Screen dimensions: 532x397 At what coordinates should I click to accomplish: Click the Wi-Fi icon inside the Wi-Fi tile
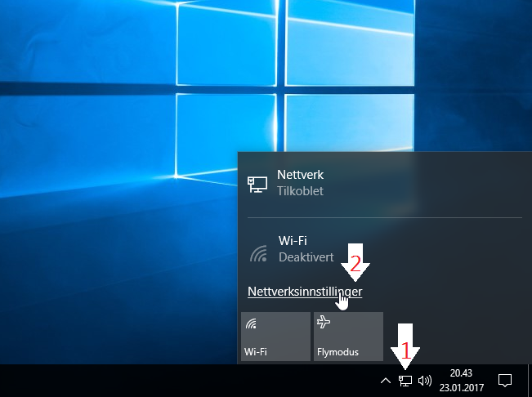click(x=252, y=323)
